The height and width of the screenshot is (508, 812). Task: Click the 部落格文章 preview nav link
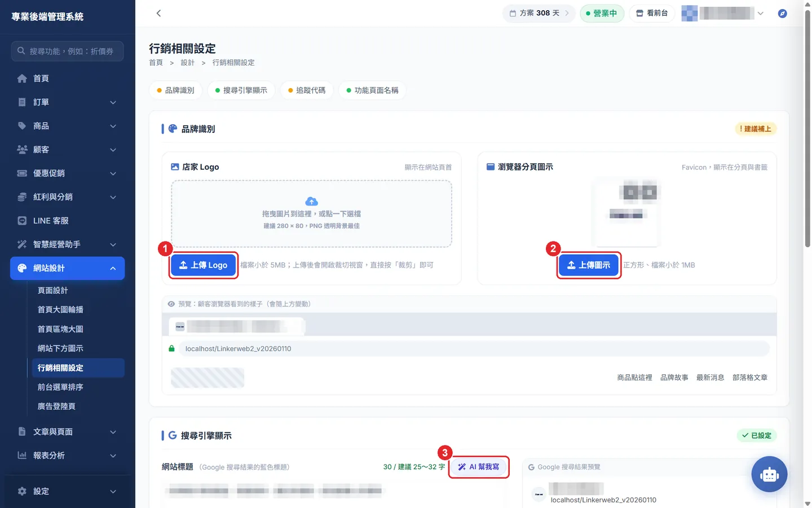(750, 378)
